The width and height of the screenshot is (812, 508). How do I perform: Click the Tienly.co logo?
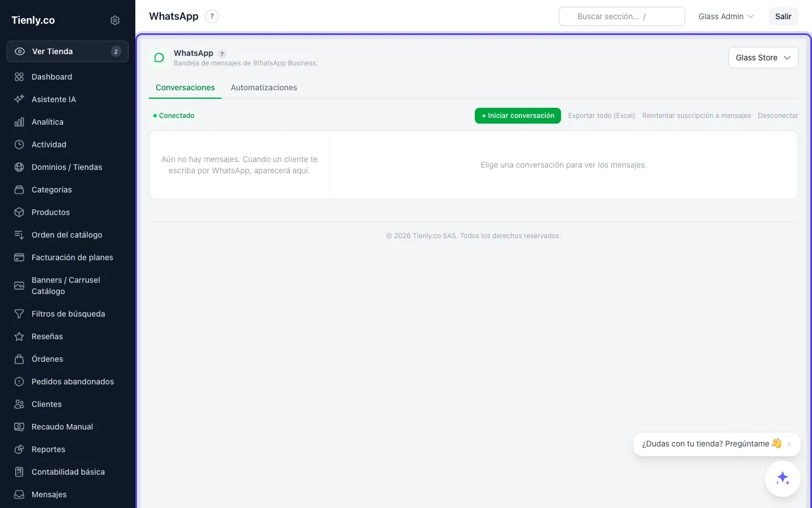point(33,20)
